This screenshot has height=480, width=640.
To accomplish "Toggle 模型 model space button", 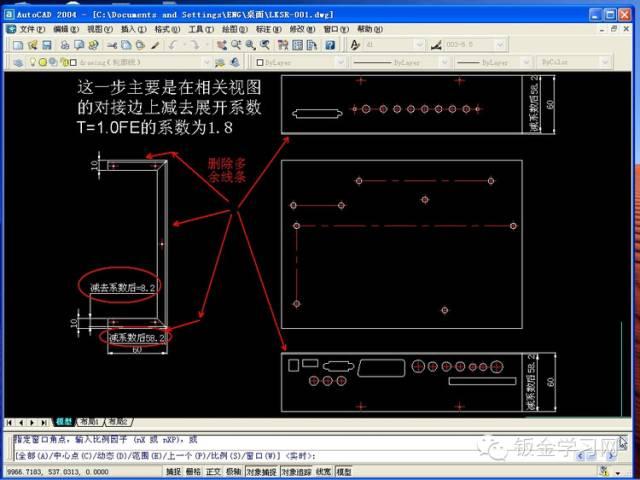I will (x=344, y=471).
